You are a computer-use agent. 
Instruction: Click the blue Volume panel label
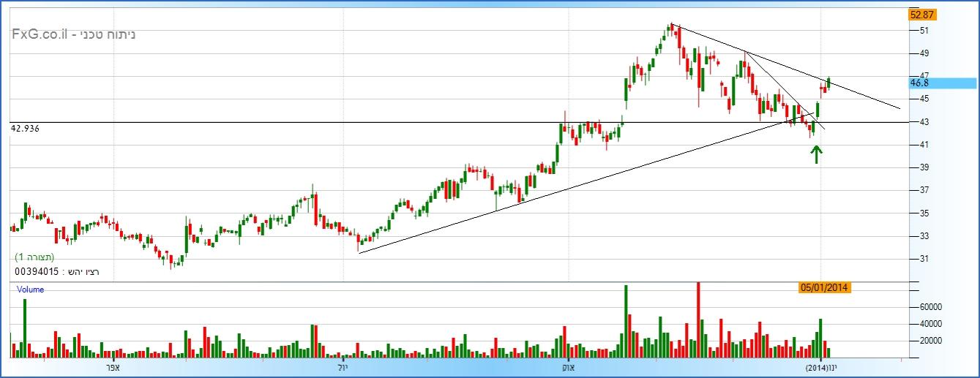click(x=31, y=290)
